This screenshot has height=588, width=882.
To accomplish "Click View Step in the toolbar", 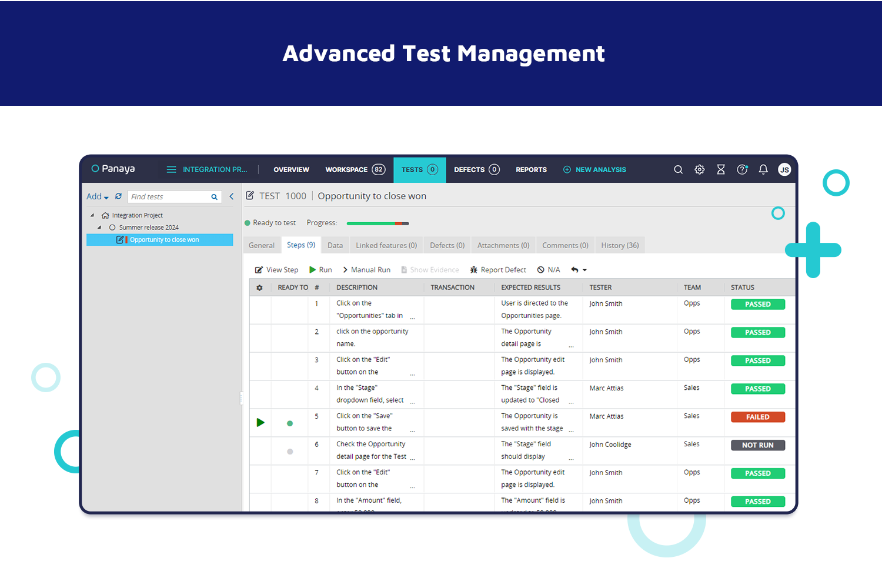I will tap(276, 270).
